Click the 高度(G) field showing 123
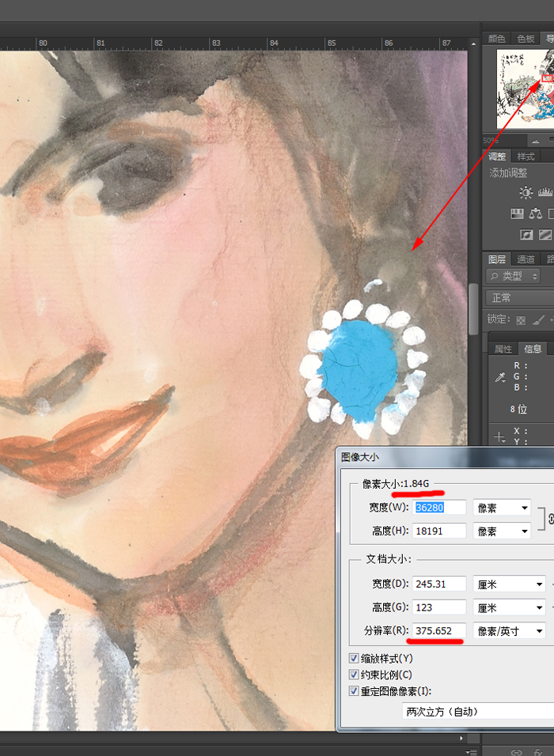The width and height of the screenshot is (554, 756). pos(439,607)
